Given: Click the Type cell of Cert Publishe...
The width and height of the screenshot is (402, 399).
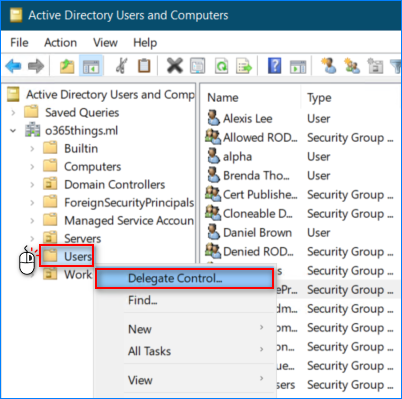Looking at the screenshot, I should tap(350, 194).
